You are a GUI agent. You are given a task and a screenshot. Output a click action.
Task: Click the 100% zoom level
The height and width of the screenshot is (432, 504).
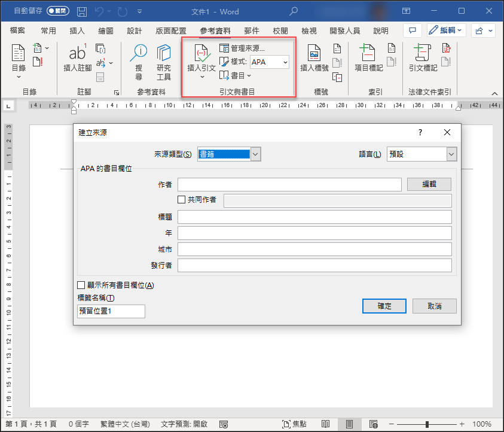482,424
